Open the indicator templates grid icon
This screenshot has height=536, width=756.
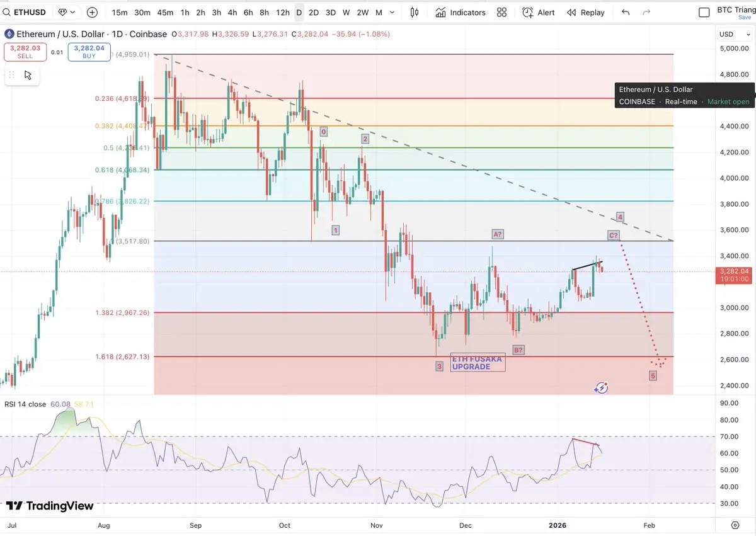coord(501,12)
